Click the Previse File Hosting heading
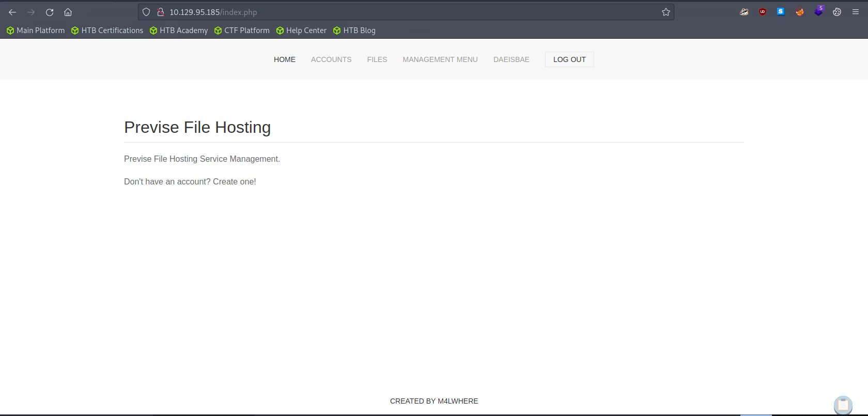Viewport: 868px width, 416px height. 197,127
